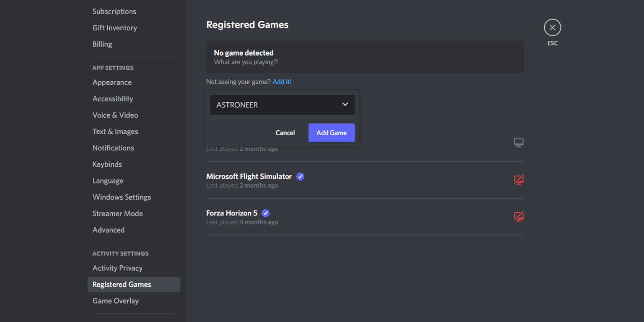Open the Game Overlay settings
The image size is (644, 322).
point(115,301)
